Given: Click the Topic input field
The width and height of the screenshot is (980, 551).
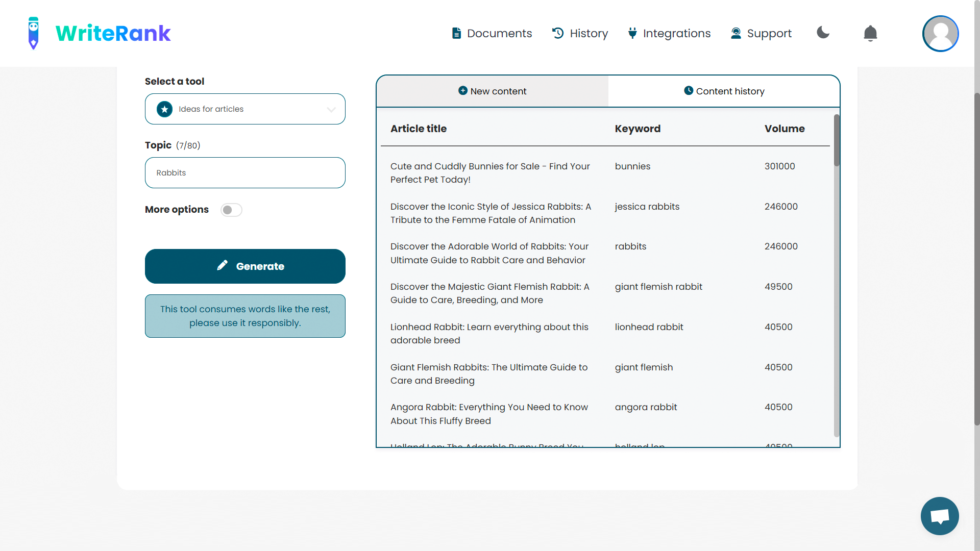Looking at the screenshot, I should [x=245, y=172].
